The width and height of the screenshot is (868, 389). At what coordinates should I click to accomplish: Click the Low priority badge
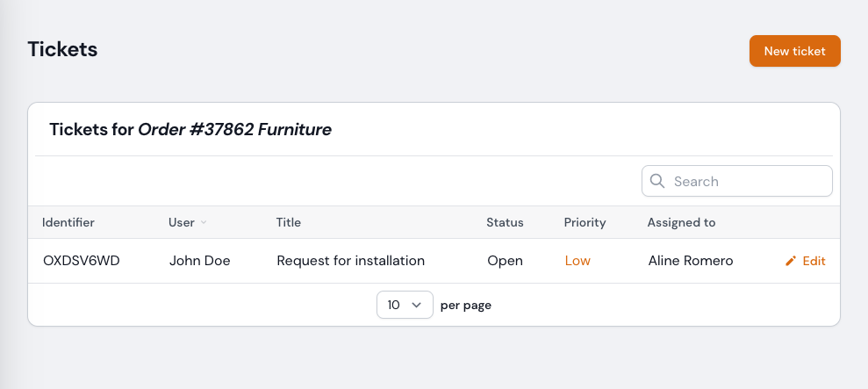[577, 261]
